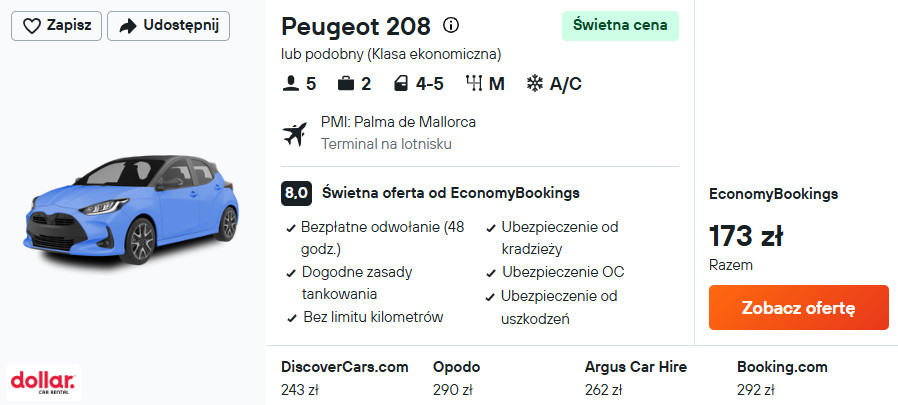Click the Udostępnij share button
898x405 pixels.
(168, 26)
